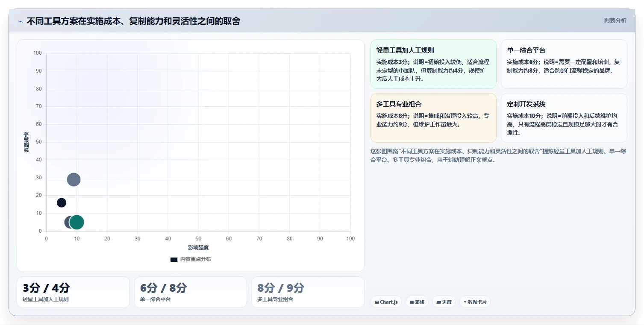Open the Chart.js chip
This screenshot has width=644, height=325.
point(386,302)
